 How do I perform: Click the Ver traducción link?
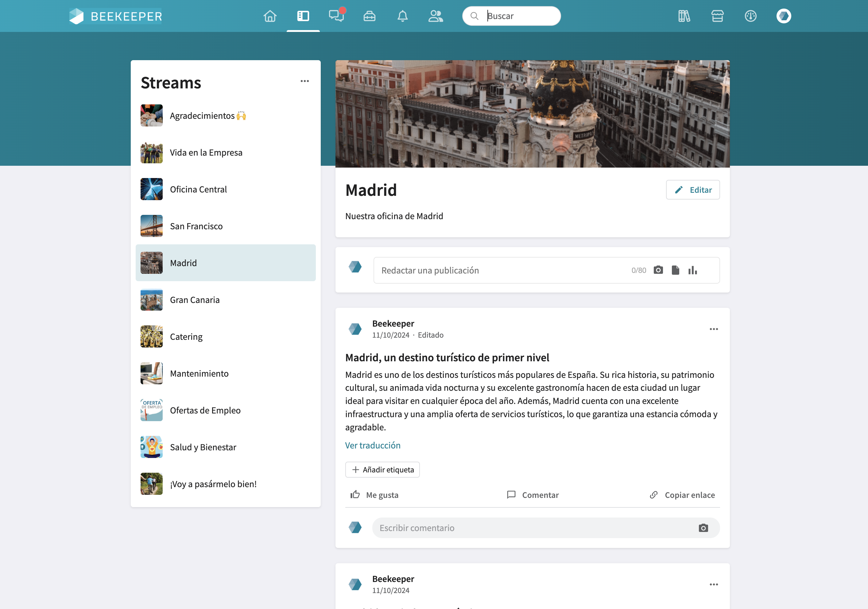(x=372, y=445)
